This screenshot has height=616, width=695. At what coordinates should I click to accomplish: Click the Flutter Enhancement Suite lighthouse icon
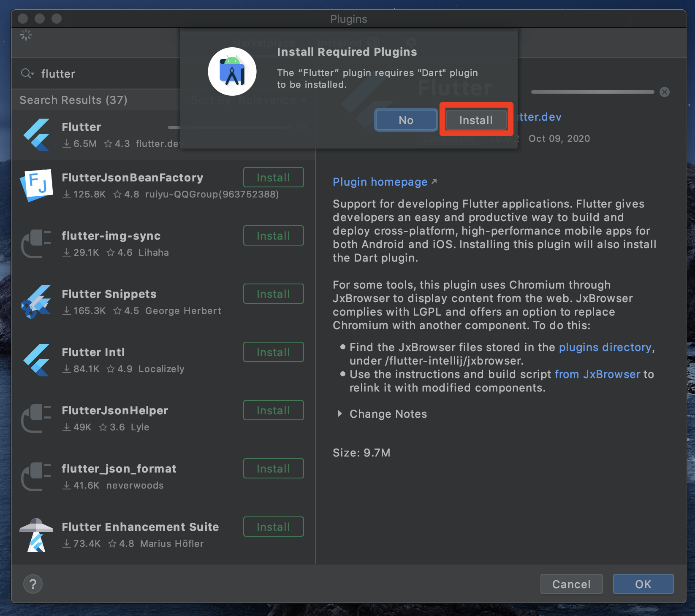click(36, 535)
